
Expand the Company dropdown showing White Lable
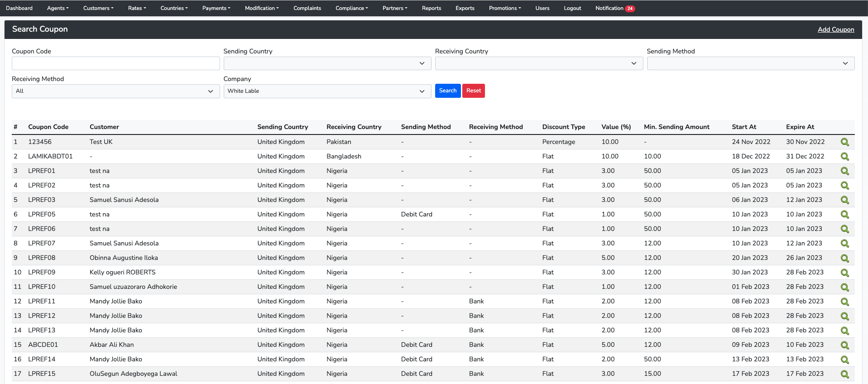tap(327, 91)
